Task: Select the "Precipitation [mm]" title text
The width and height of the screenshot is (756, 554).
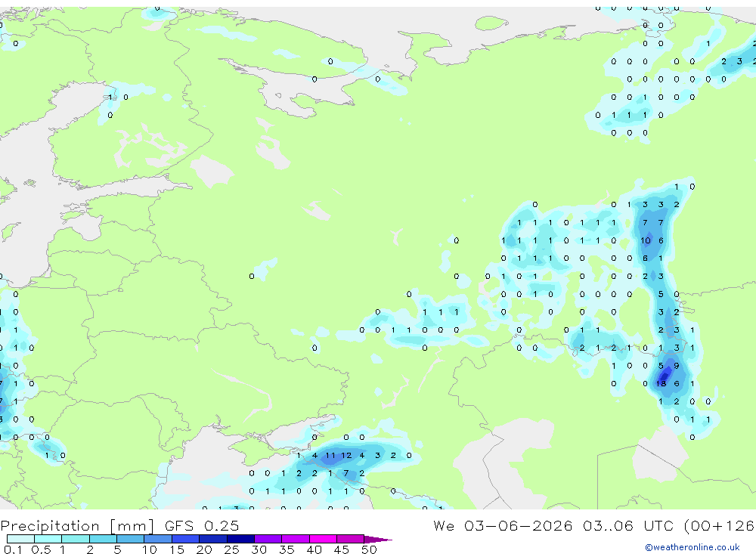Action: point(76,526)
